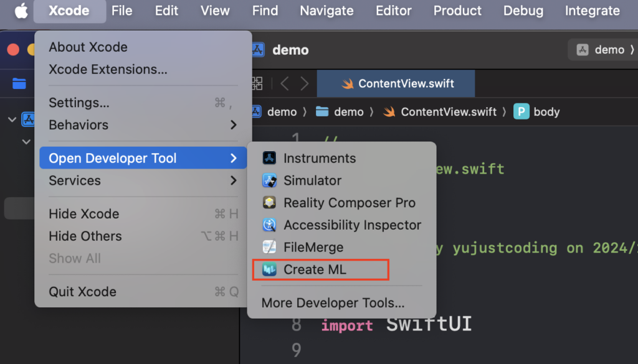Click Quit Xcode
The height and width of the screenshot is (364, 638).
point(82,292)
